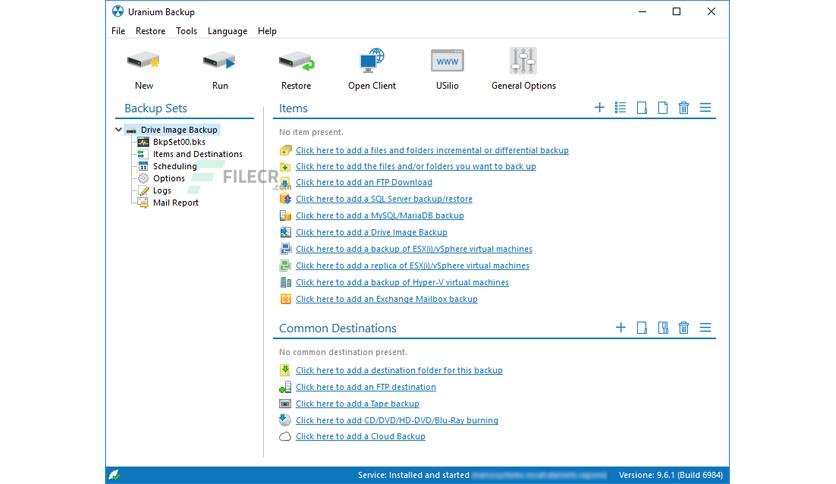Open the Tools menu
The width and height of the screenshot is (836, 484).
click(x=187, y=31)
